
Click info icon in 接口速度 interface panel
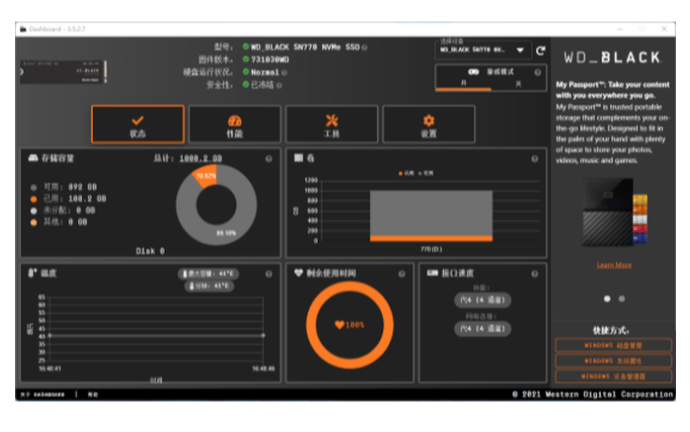pos(535,274)
